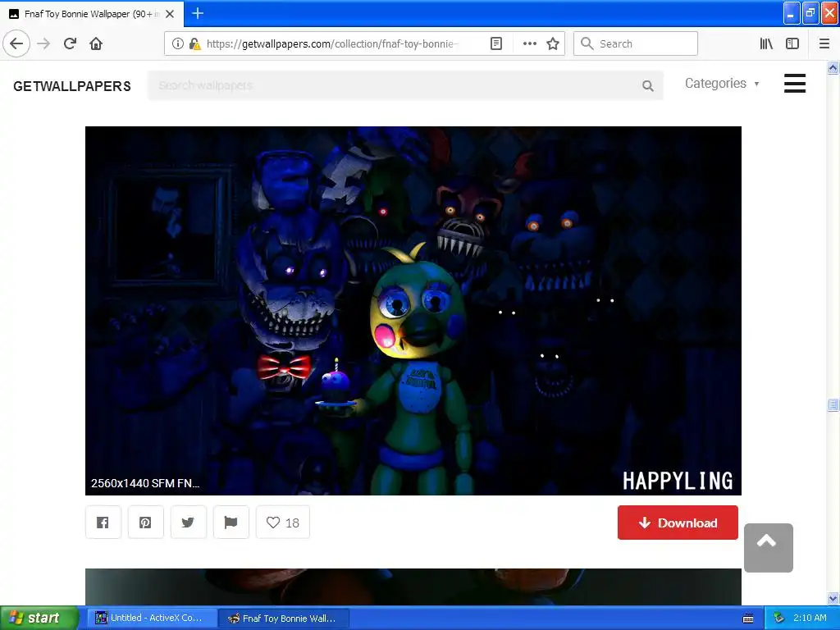Click the padlock warning icon in address bar
This screenshot has width=840, height=630.
pyautogui.click(x=194, y=43)
